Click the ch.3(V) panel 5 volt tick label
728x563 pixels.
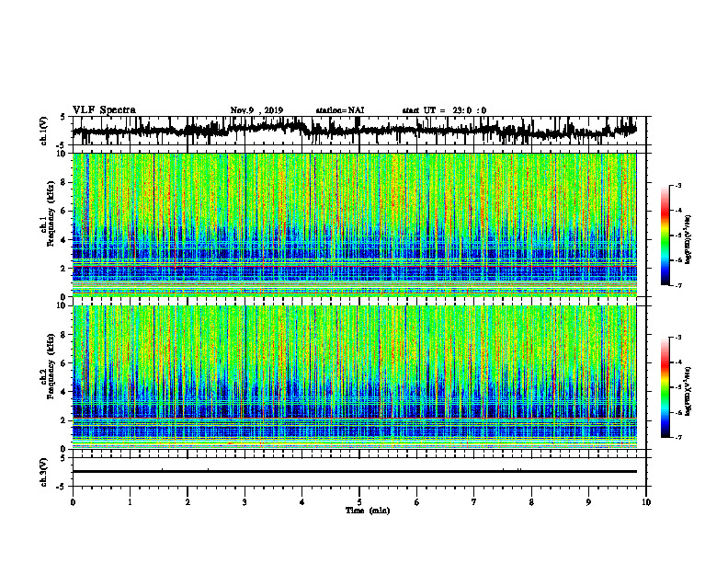(x=63, y=458)
